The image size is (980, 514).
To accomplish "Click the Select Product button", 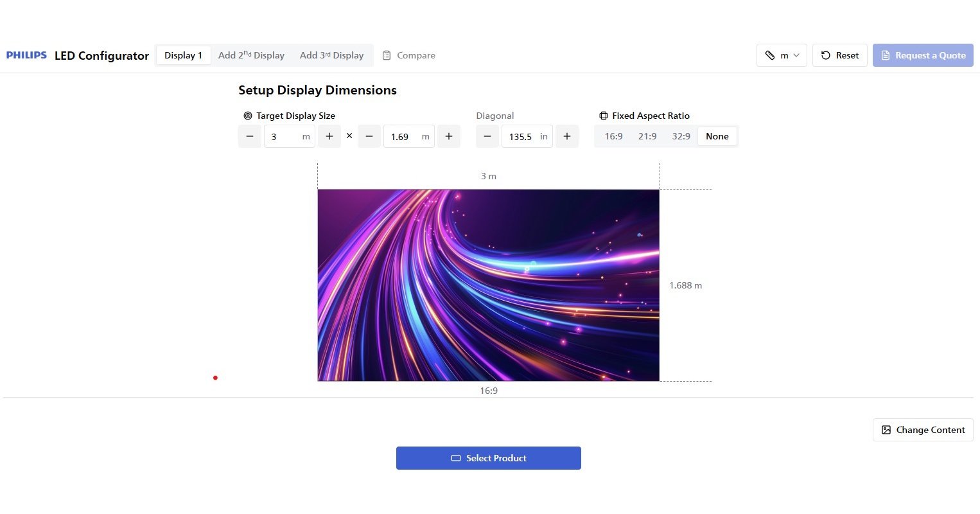I will coord(488,458).
